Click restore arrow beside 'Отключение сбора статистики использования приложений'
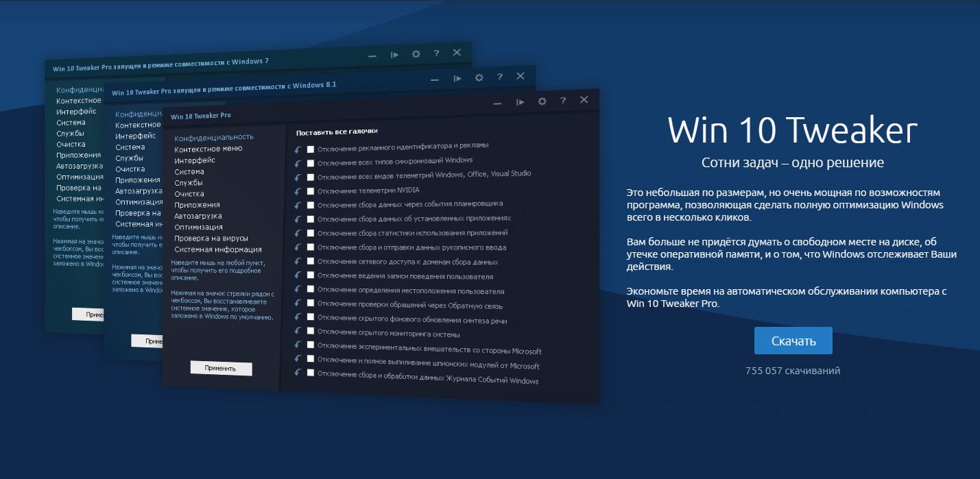 click(x=298, y=233)
